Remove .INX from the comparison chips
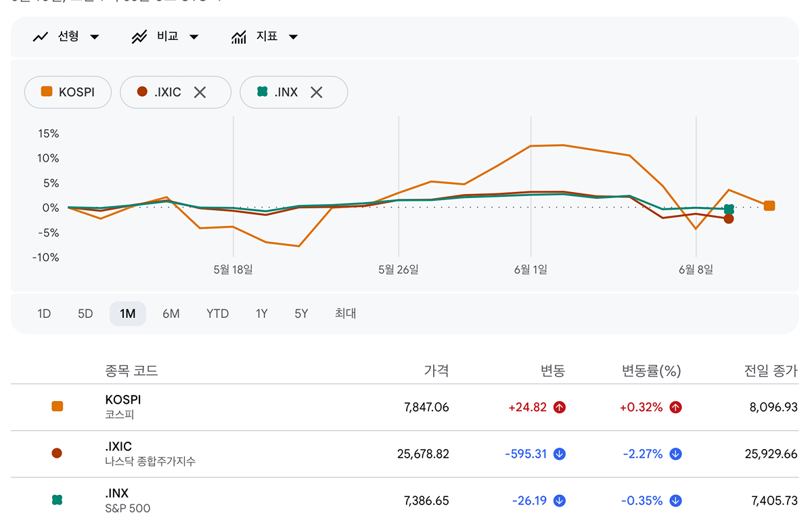 pyautogui.click(x=316, y=92)
